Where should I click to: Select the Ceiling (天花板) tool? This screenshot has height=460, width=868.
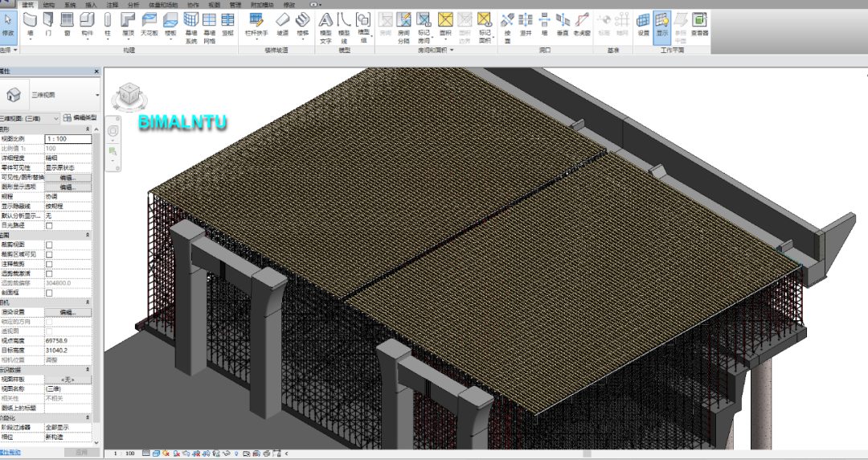[149, 26]
